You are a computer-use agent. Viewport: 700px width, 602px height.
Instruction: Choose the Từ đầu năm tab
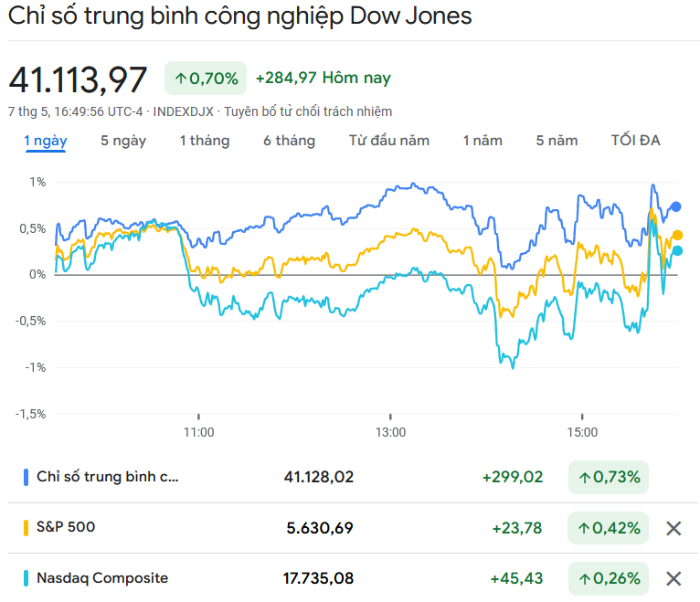(x=388, y=141)
